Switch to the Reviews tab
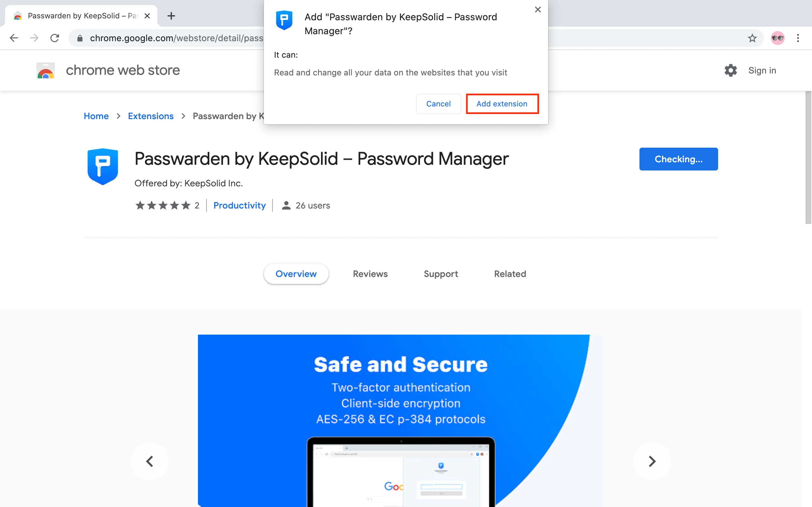 click(370, 274)
